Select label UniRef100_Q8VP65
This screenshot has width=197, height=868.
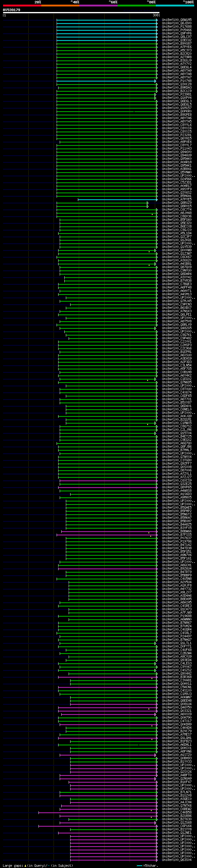[x=177, y=487]
